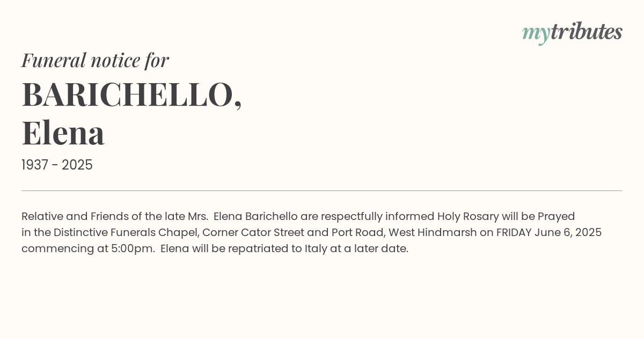Select the 1937 - 2025 years text
The height and width of the screenshot is (338, 644).
point(57,165)
